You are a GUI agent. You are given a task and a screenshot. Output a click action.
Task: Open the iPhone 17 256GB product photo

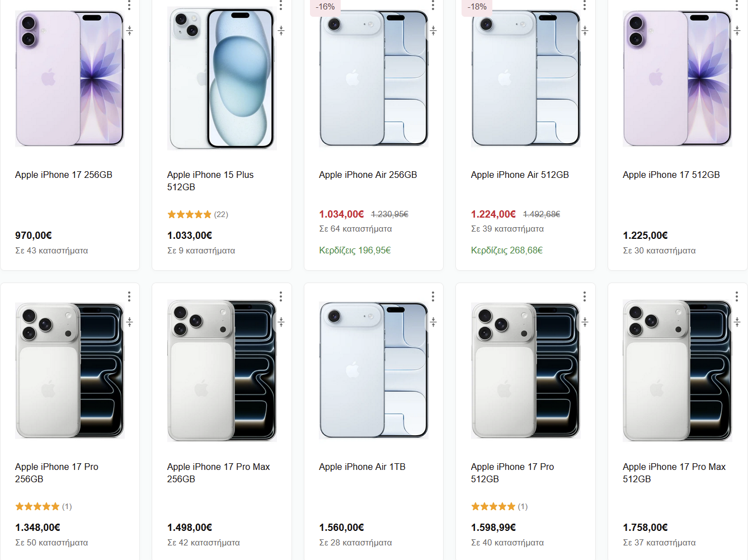[69, 78]
